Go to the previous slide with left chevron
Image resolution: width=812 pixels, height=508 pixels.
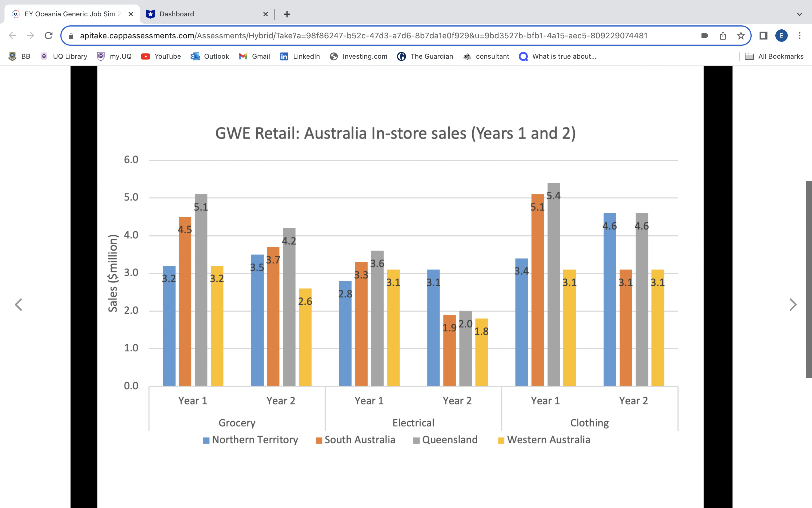[x=18, y=305]
